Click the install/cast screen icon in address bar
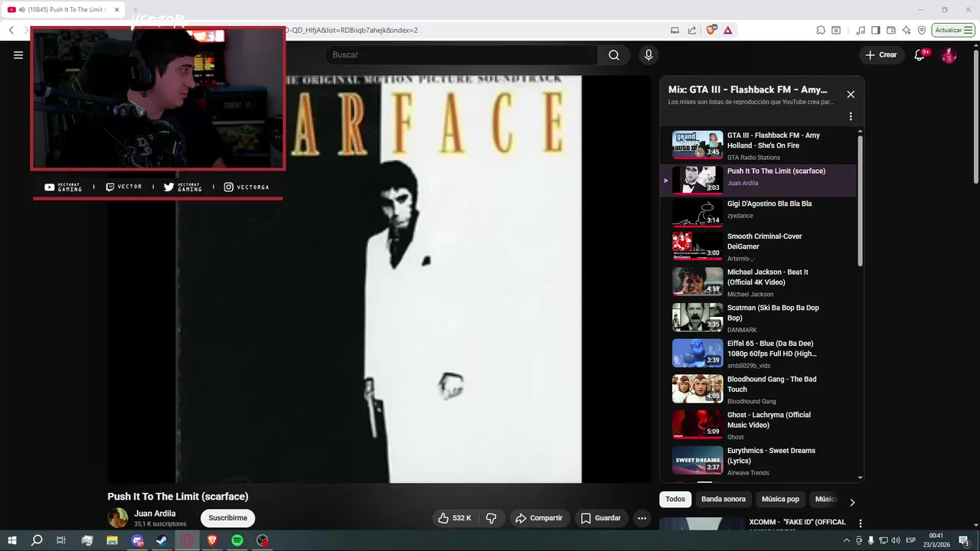980x551 pixels. pyautogui.click(x=675, y=30)
